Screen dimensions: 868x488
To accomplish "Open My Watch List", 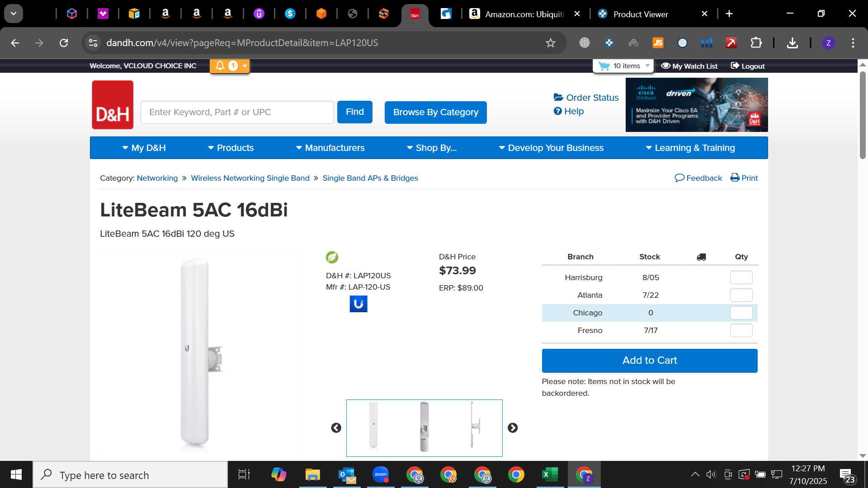I will [x=689, y=66].
